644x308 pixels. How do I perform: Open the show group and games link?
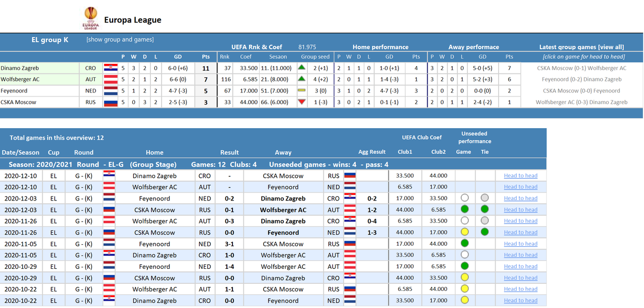tap(120, 39)
